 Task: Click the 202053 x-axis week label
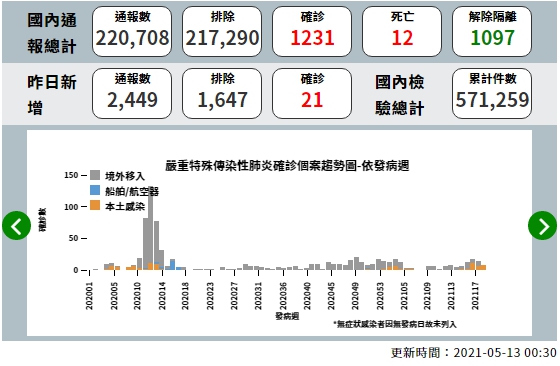pos(380,296)
